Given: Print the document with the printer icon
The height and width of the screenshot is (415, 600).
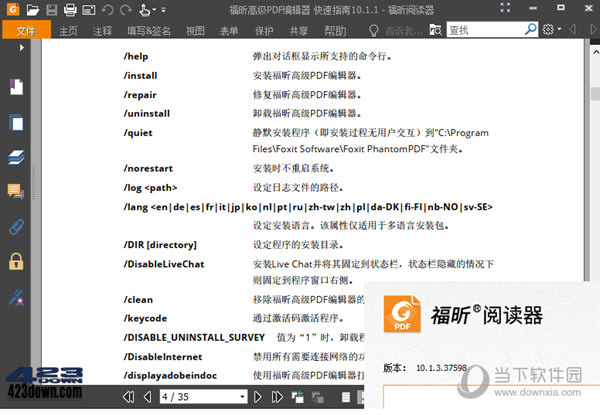Looking at the screenshot, I should click(x=70, y=10).
